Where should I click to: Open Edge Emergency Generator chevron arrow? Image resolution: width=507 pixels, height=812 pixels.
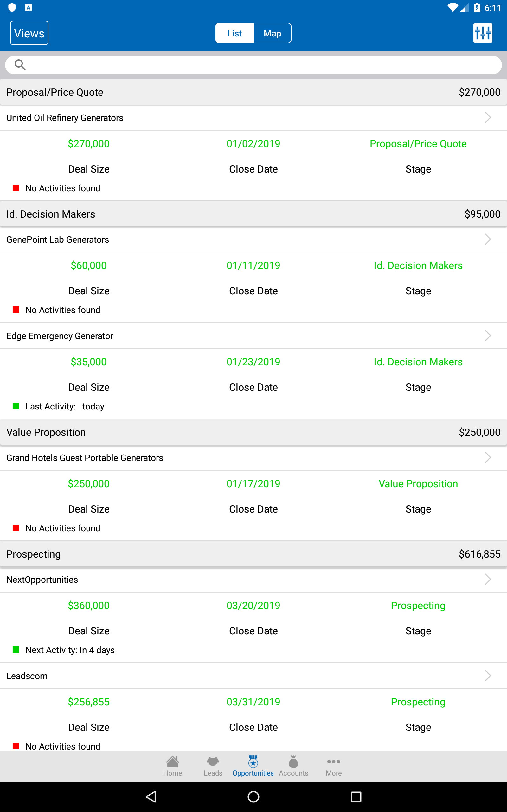[x=488, y=336]
